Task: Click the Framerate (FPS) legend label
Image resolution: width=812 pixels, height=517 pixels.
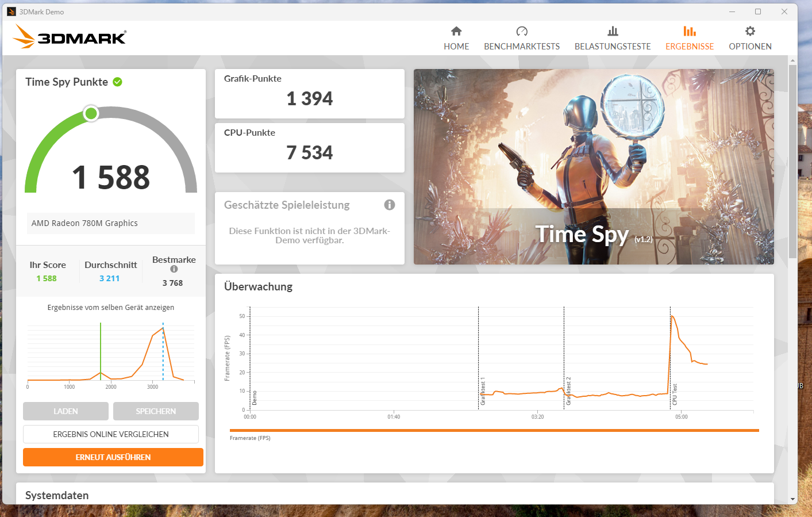Action: tap(250, 438)
